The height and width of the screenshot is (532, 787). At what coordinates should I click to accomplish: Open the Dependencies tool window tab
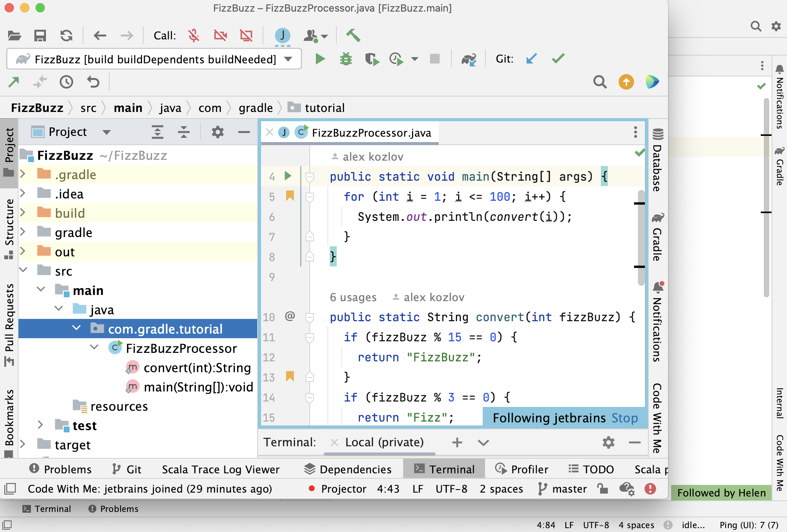348,469
